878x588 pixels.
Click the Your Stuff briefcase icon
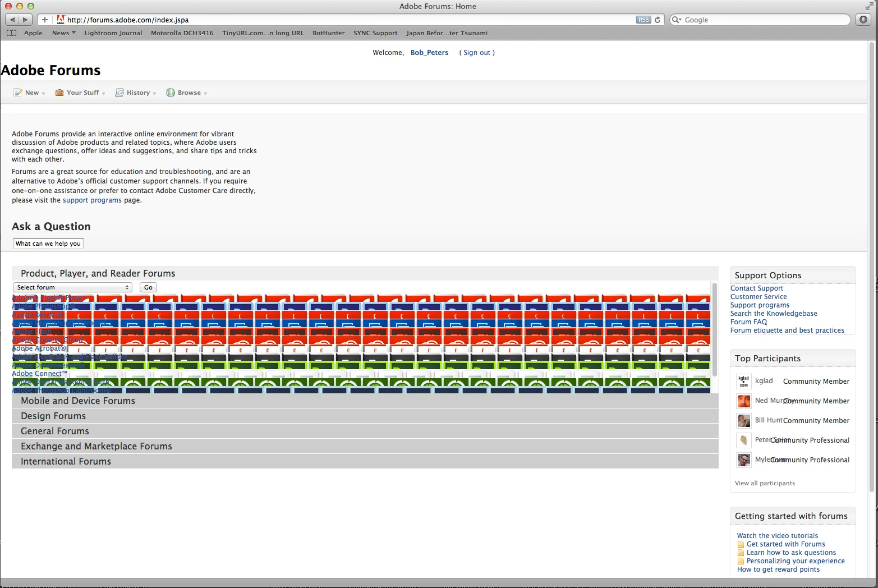(59, 93)
